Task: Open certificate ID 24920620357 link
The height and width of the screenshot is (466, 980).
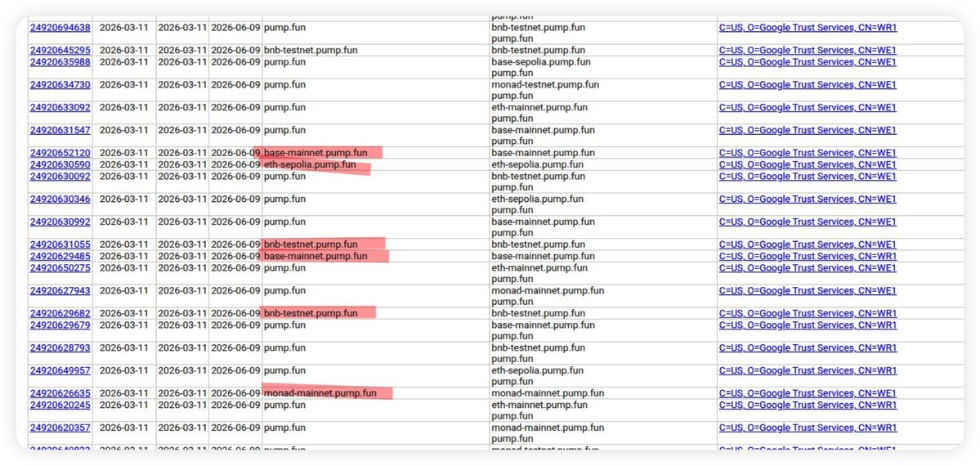Action: (x=60, y=428)
